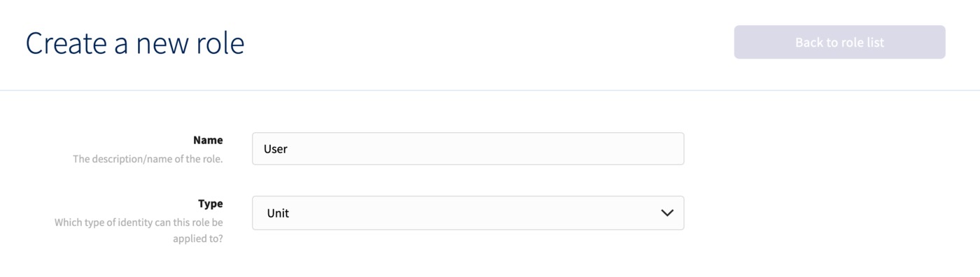Screen dimensions: 980x277
Task: Click the 'Which type of identity' hint text
Action: click(139, 222)
